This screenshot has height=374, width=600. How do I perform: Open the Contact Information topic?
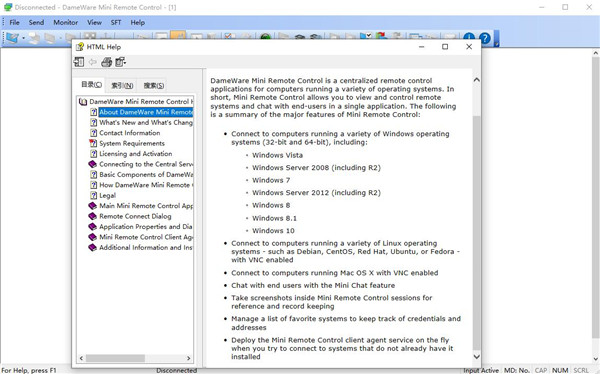coord(130,133)
